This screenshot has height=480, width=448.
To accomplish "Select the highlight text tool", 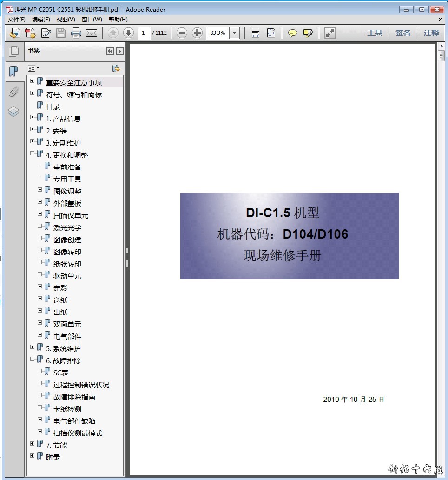I will coord(308,33).
